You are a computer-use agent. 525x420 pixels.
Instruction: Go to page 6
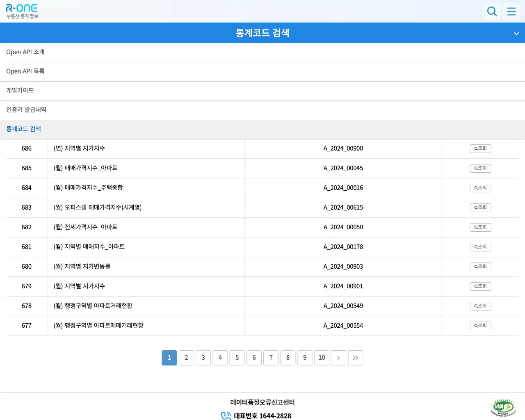click(x=254, y=358)
